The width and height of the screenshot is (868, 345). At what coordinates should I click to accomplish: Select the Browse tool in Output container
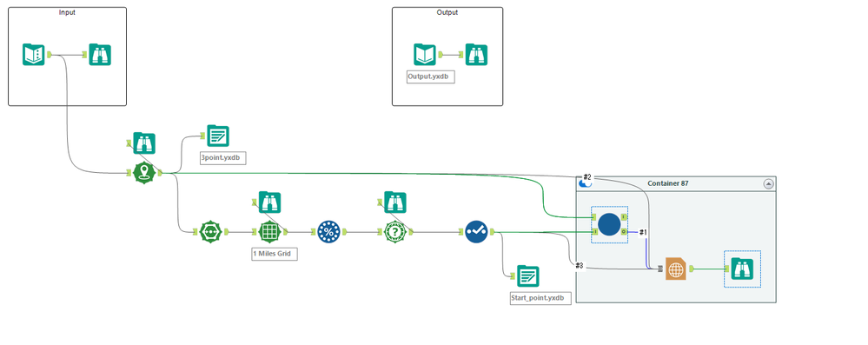477,55
